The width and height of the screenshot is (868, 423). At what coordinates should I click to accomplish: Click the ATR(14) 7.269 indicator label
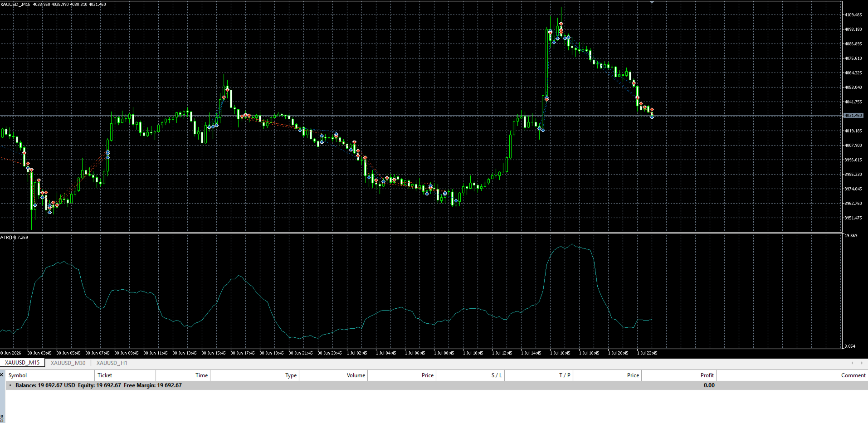click(x=14, y=237)
